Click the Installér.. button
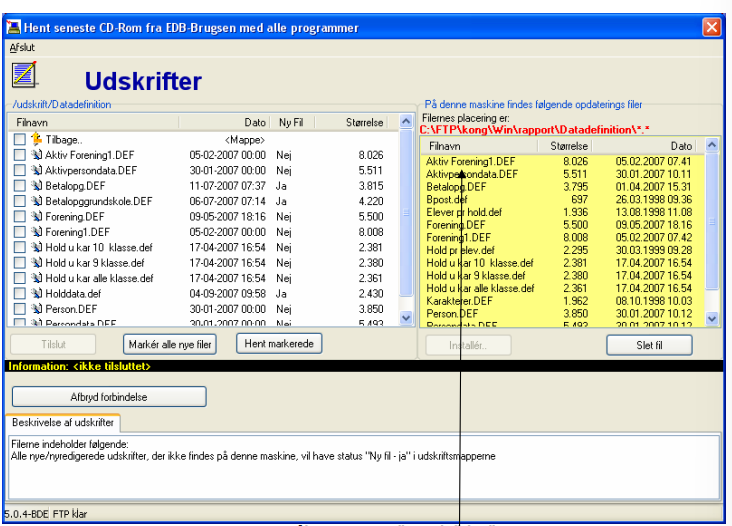 (x=468, y=345)
